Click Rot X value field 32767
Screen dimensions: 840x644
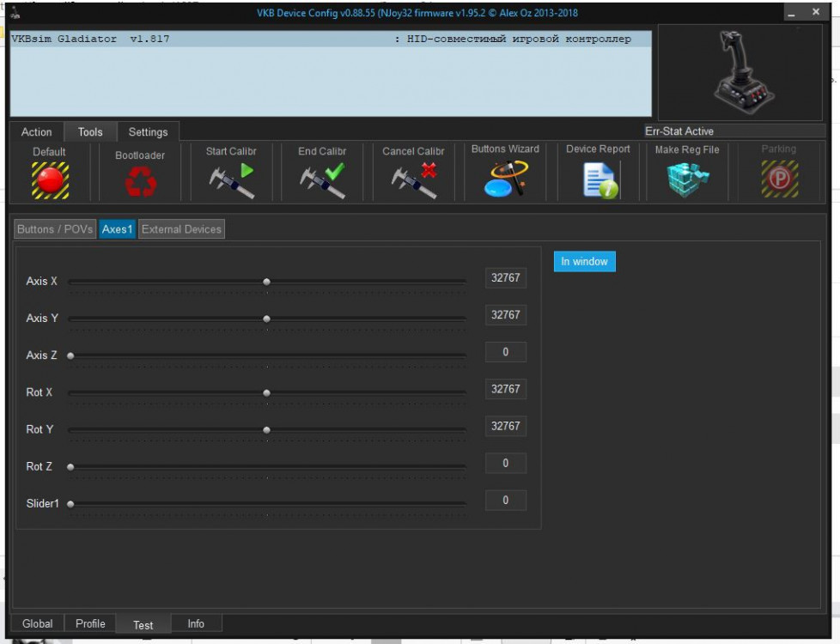click(506, 389)
